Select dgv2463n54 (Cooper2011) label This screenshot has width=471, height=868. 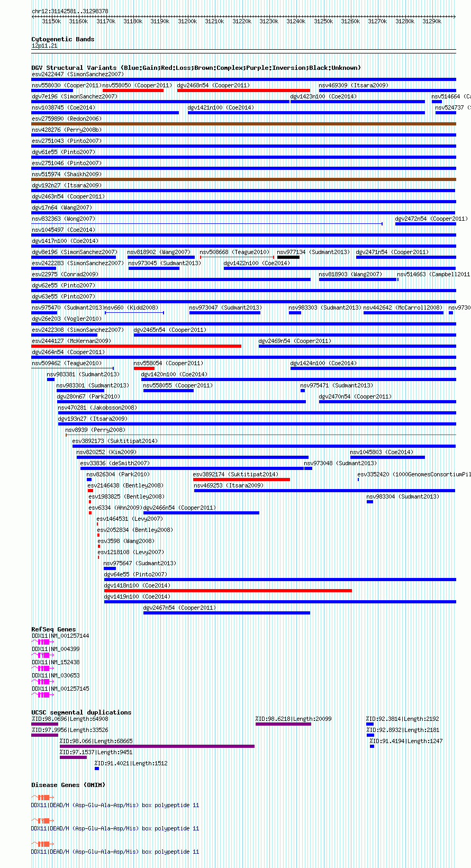69,196
